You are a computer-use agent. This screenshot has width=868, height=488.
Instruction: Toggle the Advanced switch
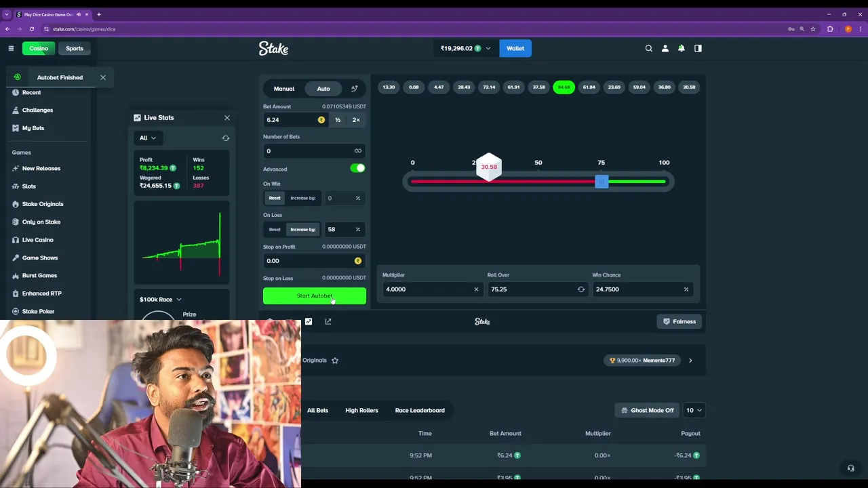357,168
